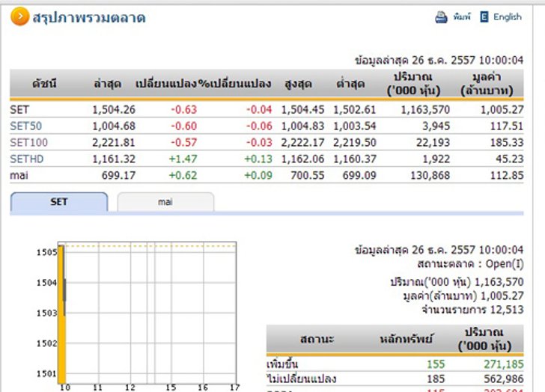Click the top timestamp 10:00:04 above index table

click(x=501, y=60)
